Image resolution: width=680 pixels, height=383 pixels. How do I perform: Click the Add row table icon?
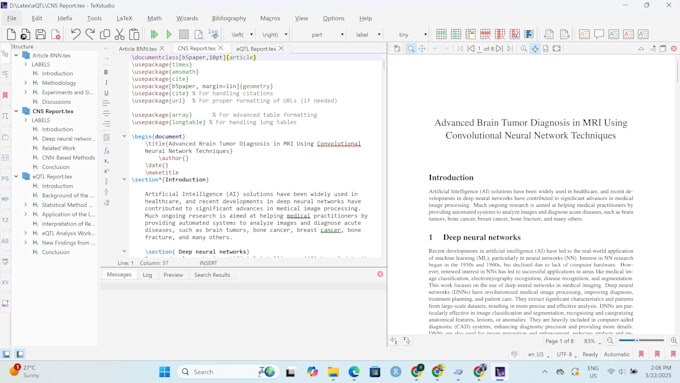pos(441,34)
